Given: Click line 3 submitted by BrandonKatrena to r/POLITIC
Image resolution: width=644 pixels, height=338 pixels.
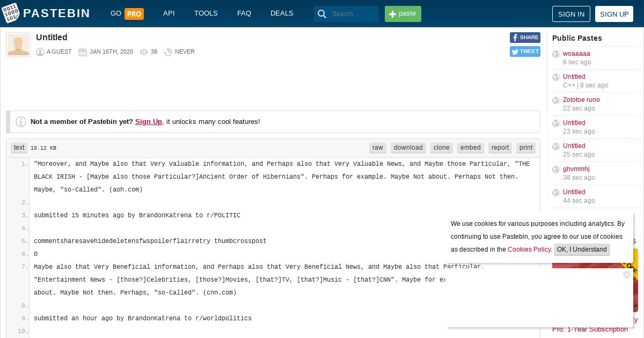Looking at the screenshot, I should 137,216.
